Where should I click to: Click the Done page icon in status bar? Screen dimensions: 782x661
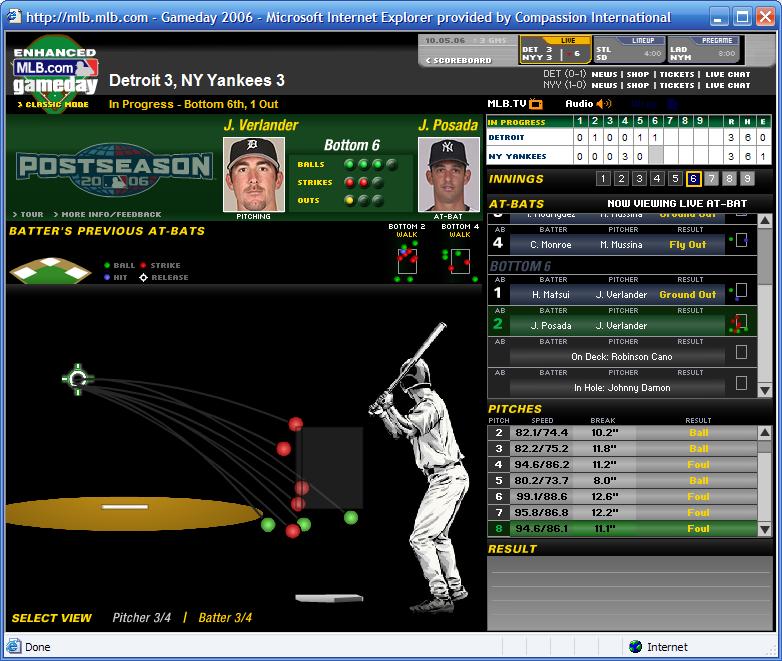(13, 647)
